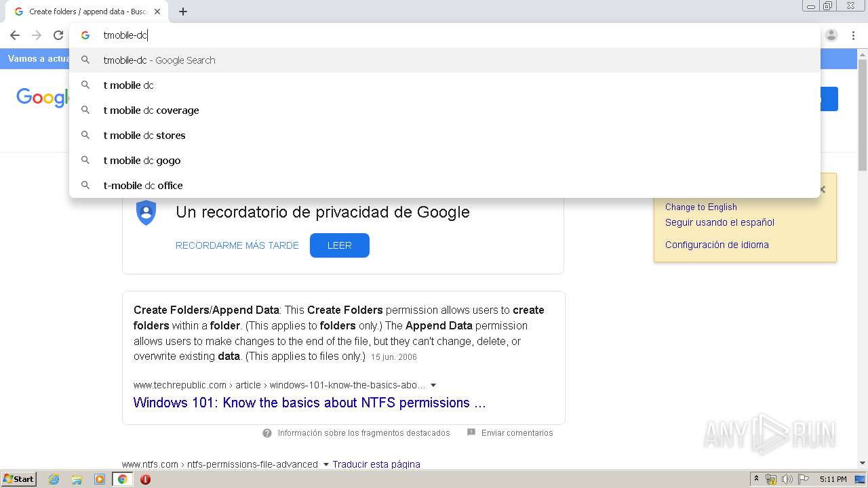This screenshot has height=488, width=868.
Task: Open the media player taskbar icon
Action: pyautogui.click(x=100, y=479)
